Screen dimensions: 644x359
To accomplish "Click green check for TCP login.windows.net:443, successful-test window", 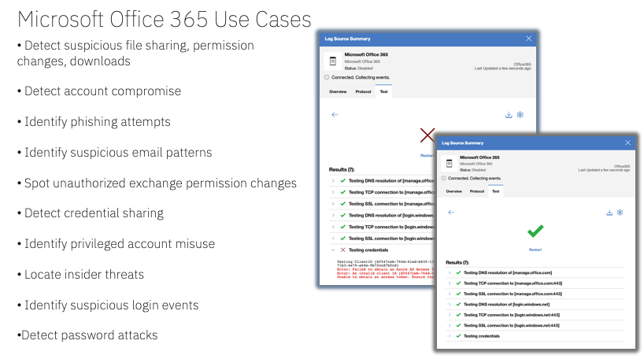I will [458, 315].
